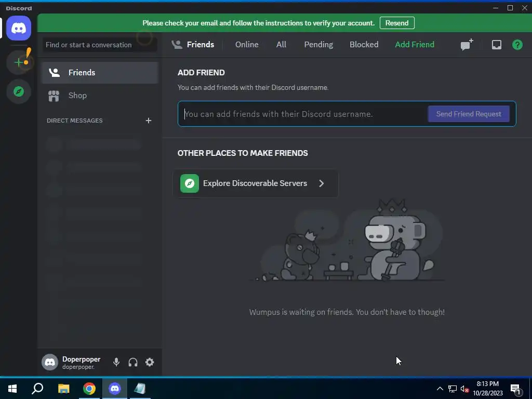
Task: Focus the Discord username input field
Action: click(303, 114)
